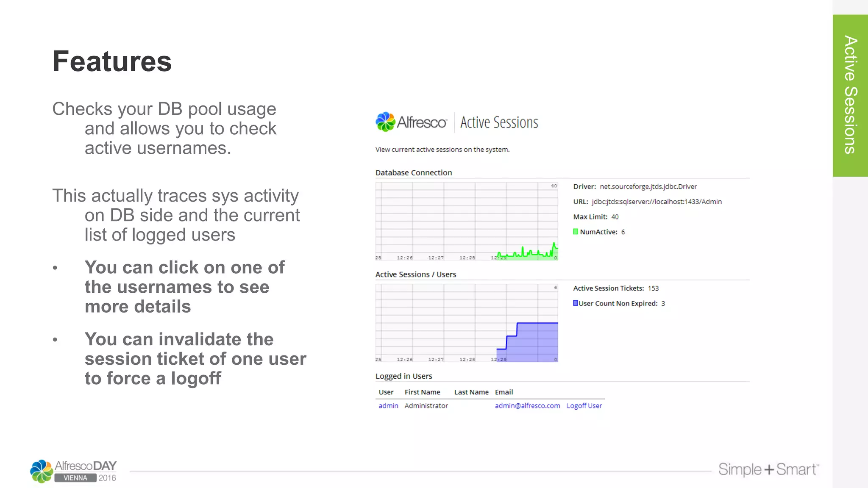Click the First Name column header
The width and height of the screenshot is (868, 488).
(x=422, y=392)
